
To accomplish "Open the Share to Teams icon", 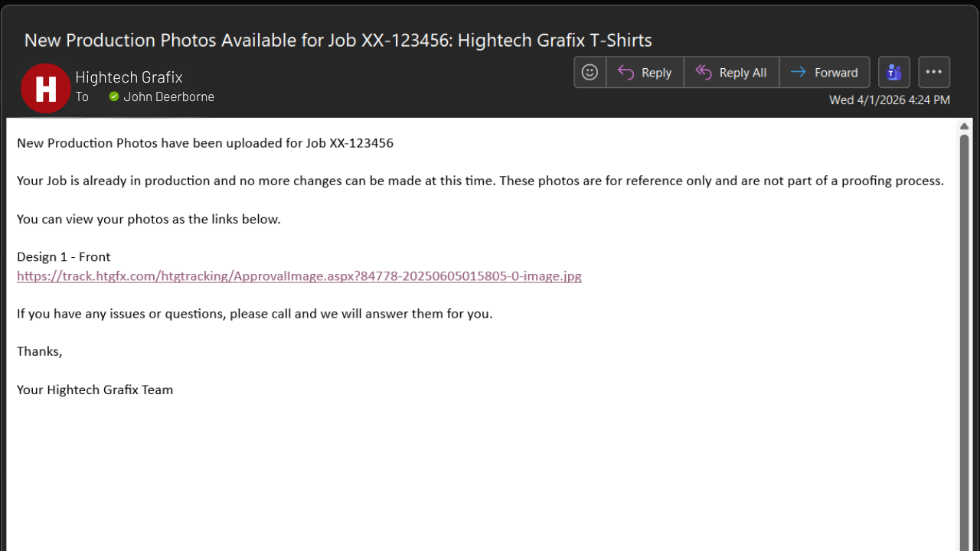I will pos(893,72).
